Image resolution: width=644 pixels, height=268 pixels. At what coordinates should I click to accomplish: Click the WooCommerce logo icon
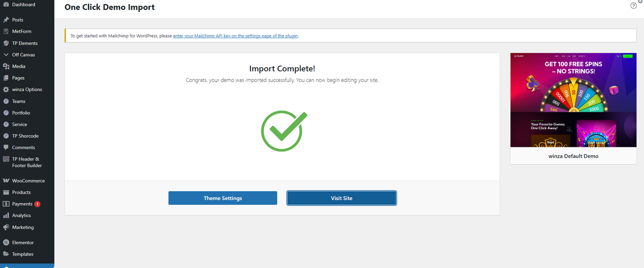(x=6, y=181)
